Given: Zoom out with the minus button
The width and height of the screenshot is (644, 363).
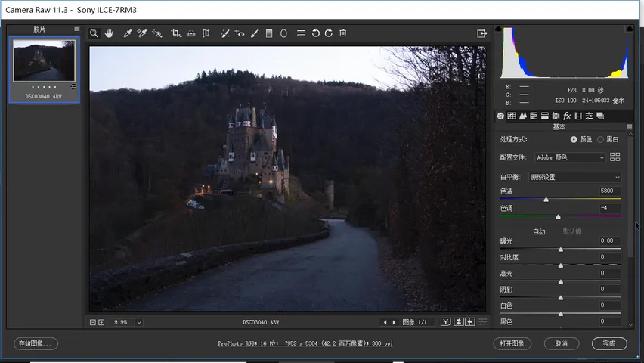Looking at the screenshot, I should 93,322.
